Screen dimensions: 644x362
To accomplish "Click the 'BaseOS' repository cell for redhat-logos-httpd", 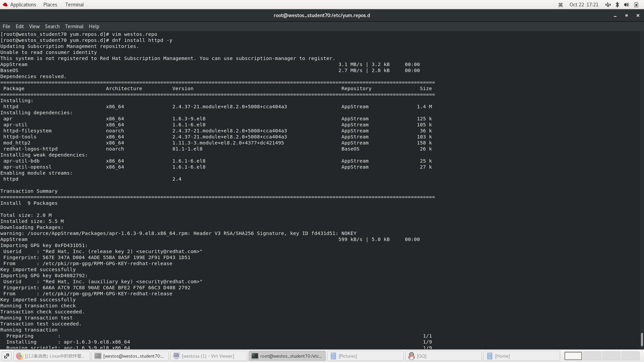I will (x=351, y=149).
